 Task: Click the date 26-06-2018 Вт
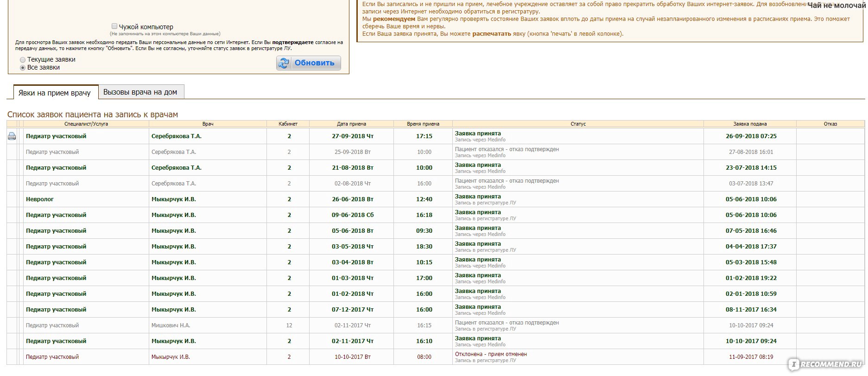pos(353,199)
